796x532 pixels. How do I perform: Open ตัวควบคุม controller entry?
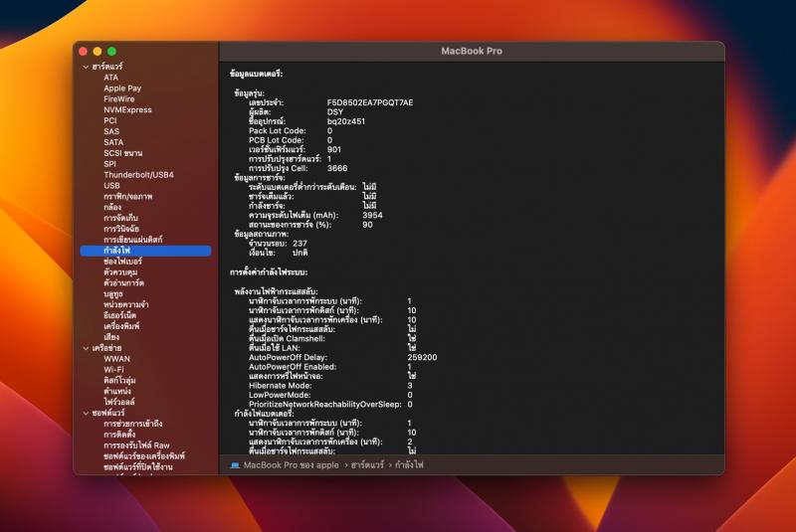tap(120, 272)
